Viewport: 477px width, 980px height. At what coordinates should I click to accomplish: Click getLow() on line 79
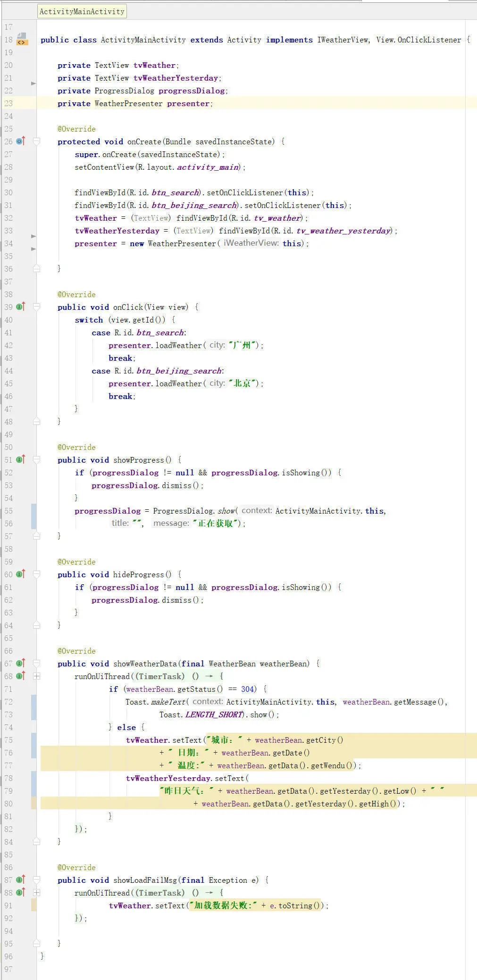[x=400, y=791]
